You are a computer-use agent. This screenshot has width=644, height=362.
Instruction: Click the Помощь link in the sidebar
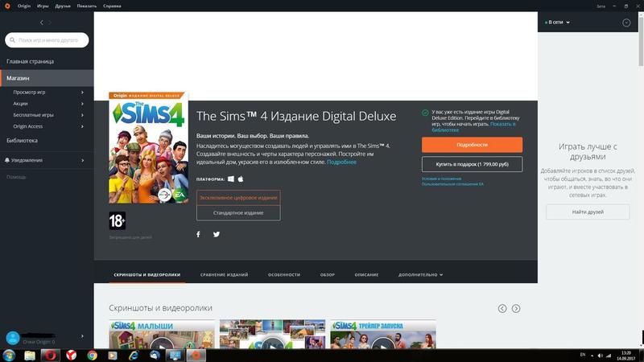[16, 177]
